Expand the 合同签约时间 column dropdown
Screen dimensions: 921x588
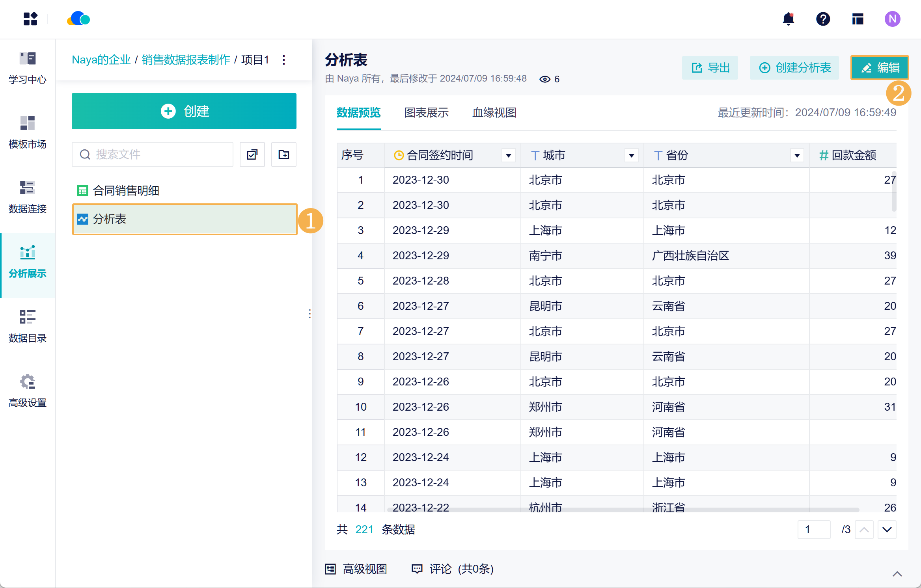click(508, 155)
